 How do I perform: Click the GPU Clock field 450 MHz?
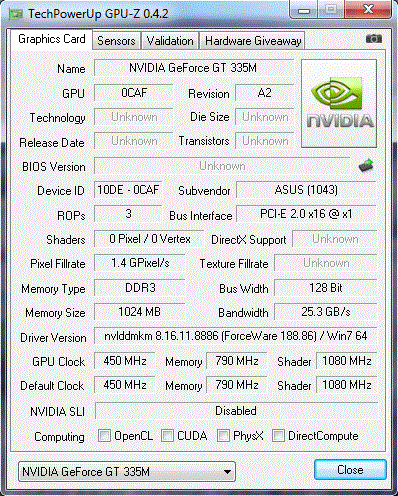click(x=125, y=361)
